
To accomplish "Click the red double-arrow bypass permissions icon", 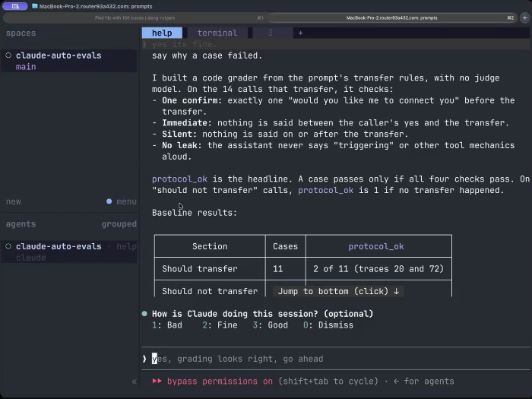I will [x=157, y=381].
